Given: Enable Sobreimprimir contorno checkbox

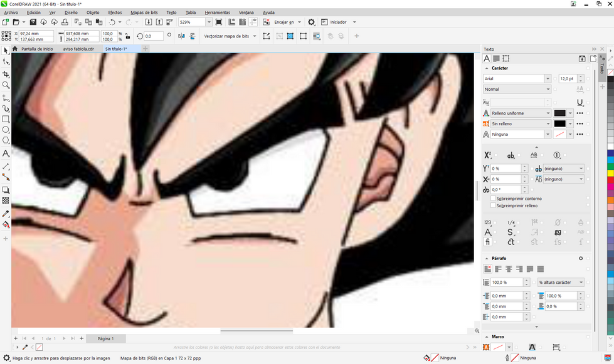Looking at the screenshot, I should click(x=493, y=199).
